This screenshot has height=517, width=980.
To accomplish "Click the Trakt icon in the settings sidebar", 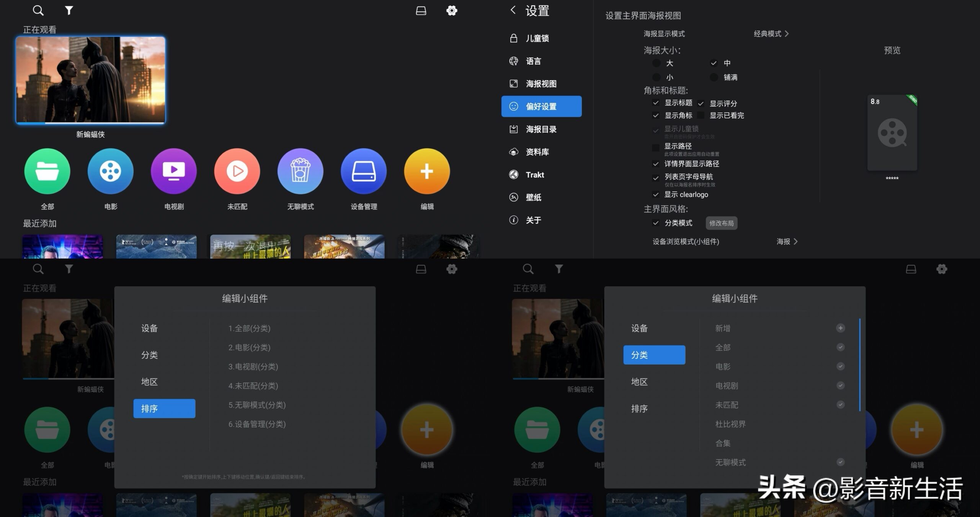I will 514,175.
